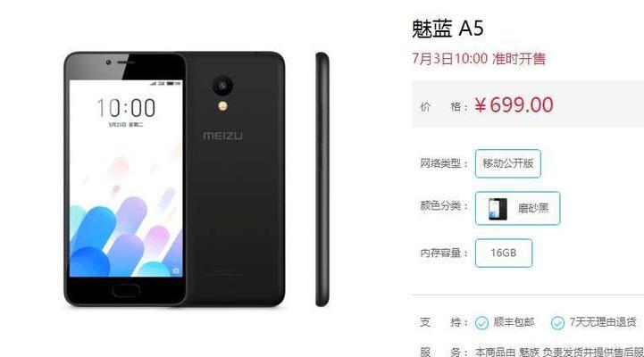This screenshot has width=644, height=357.
Task: Click the 7天无理由退货 return policy label
Action: coord(603,322)
